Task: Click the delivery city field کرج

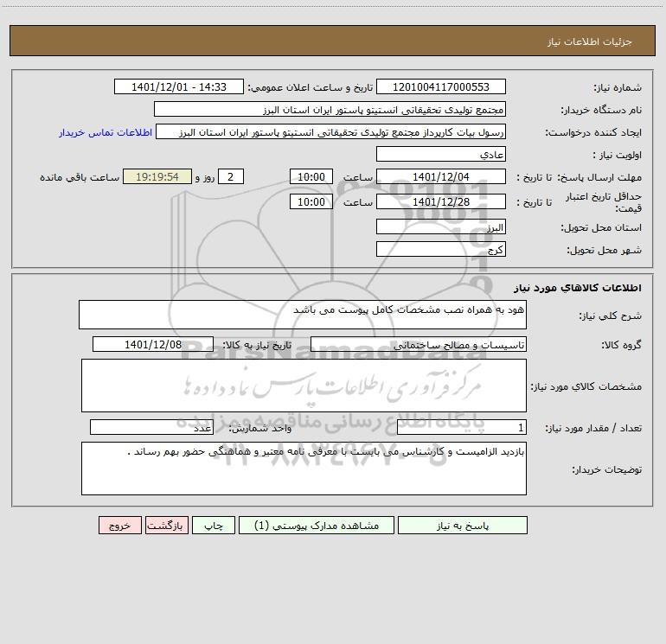Action: point(441,249)
